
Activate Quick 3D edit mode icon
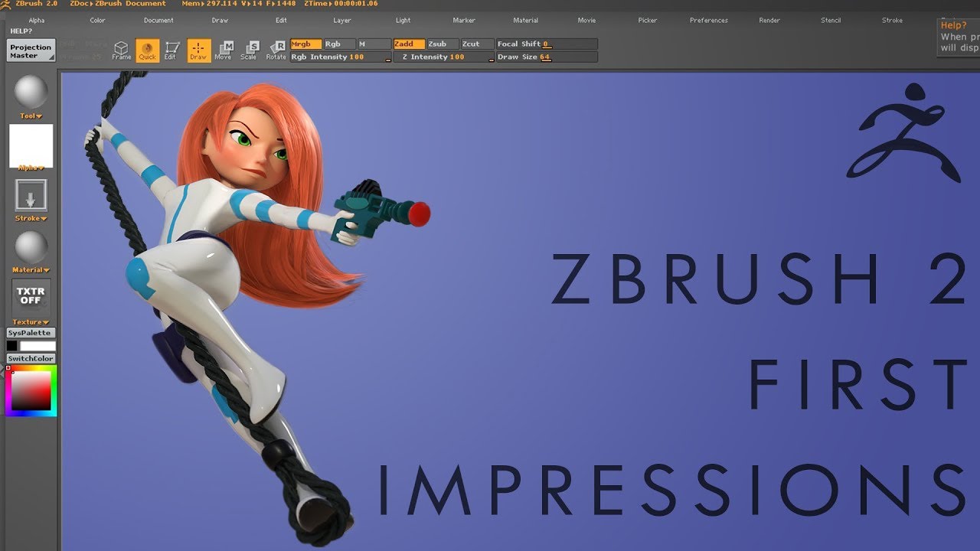pos(147,51)
